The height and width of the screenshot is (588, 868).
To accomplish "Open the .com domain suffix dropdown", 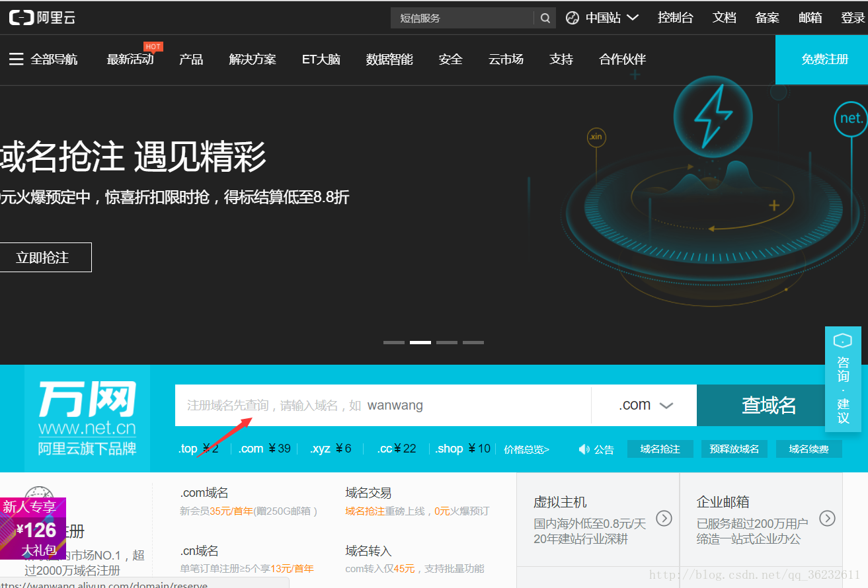I will coord(645,405).
